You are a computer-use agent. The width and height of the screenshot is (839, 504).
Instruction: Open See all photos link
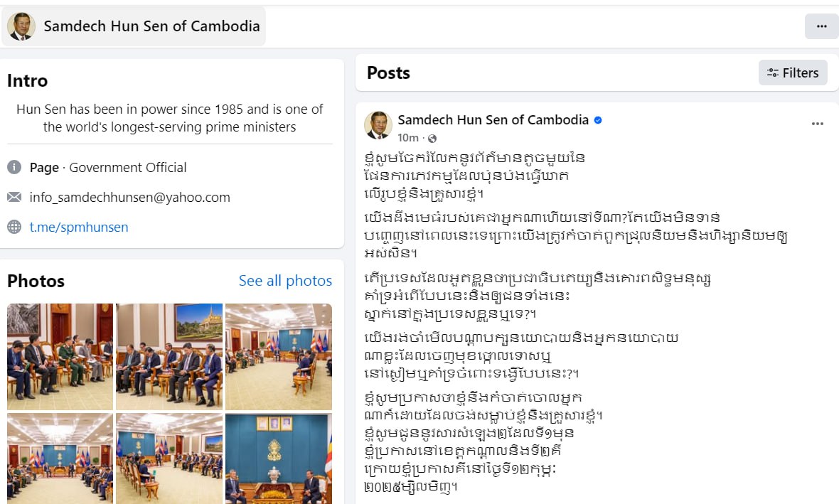point(285,281)
